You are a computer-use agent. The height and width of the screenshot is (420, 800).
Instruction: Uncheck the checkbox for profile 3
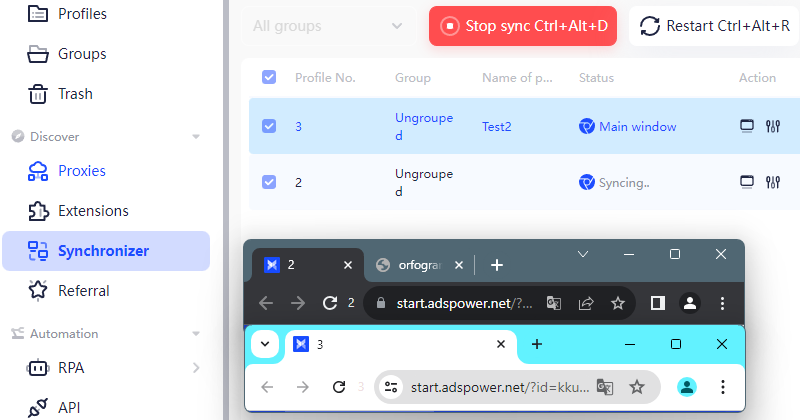coord(269,126)
